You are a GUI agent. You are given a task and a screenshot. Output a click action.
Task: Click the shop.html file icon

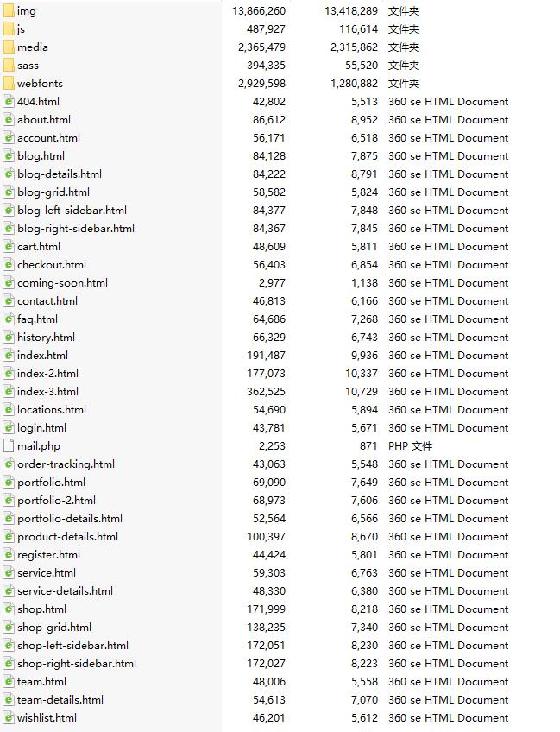(x=9, y=609)
